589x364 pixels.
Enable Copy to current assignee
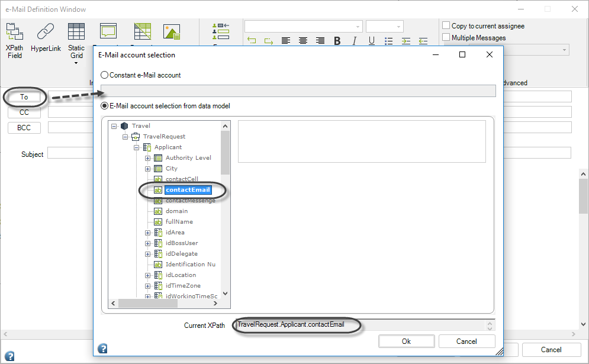pyautogui.click(x=446, y=25)
